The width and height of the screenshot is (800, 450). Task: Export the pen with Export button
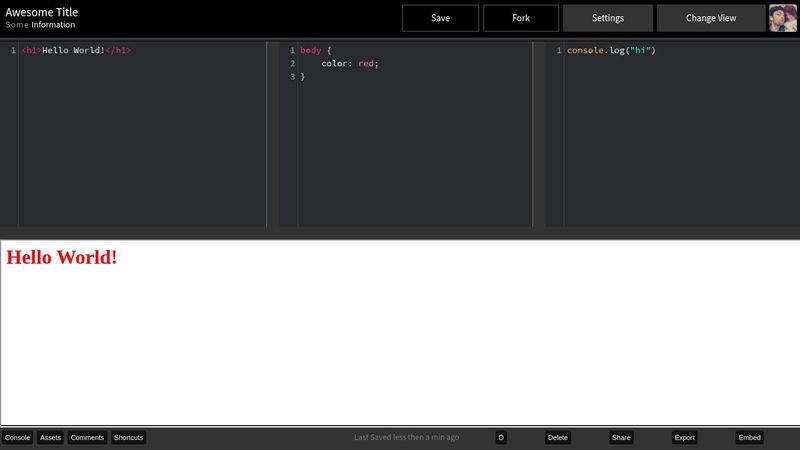(684, 437)
